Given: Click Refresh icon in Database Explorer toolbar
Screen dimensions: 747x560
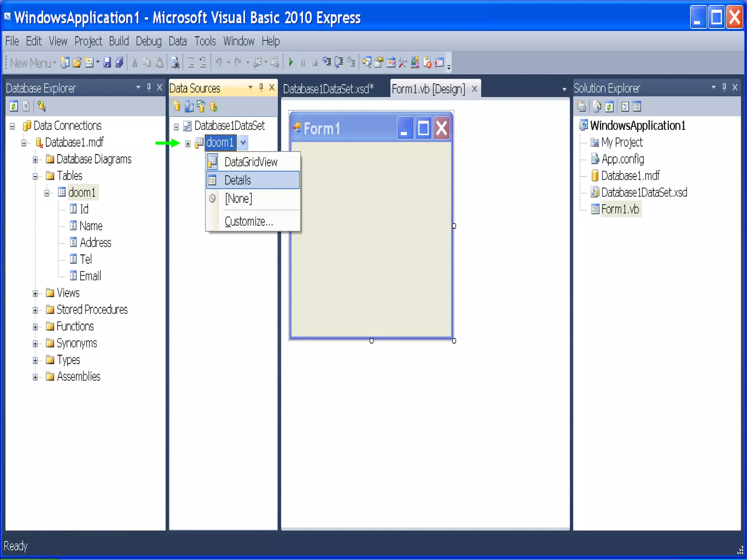Looking at the screenshot, I should [13, 106].
